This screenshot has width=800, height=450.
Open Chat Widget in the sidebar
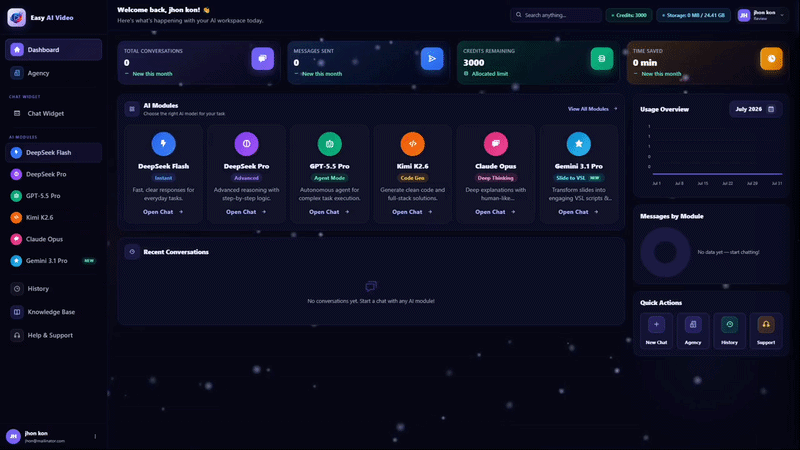pos(54,113)
